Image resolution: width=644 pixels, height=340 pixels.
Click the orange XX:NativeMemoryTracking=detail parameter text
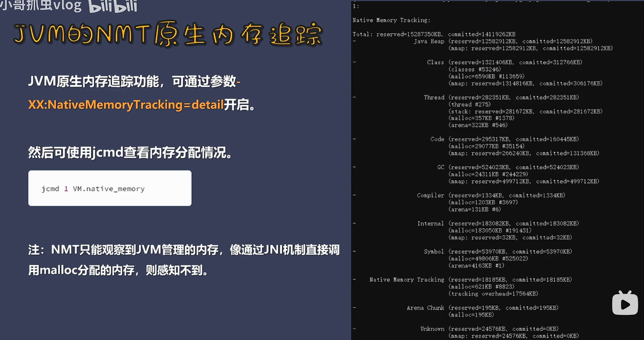pos(126,104)
